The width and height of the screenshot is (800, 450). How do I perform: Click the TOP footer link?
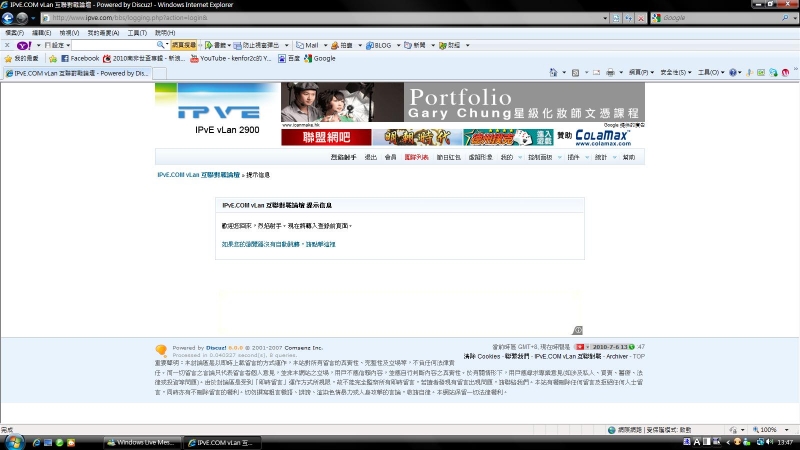click(639, 357)
